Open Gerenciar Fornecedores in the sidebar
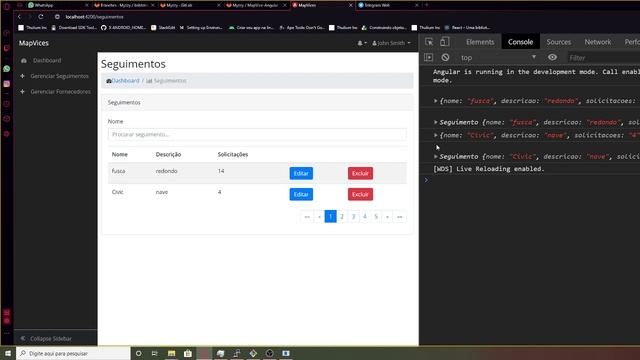The width and height of the screenshot is (640, 360). coord(60,91)
